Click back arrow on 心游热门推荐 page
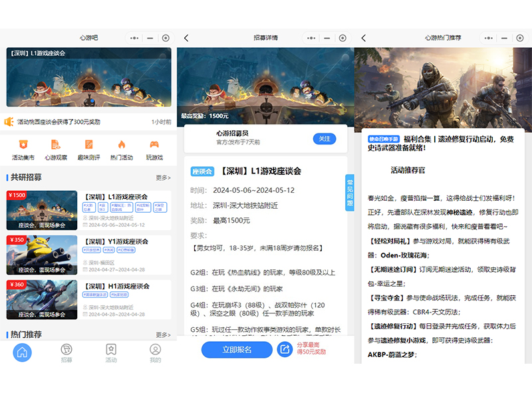The image size is (532, 399). 364,39
